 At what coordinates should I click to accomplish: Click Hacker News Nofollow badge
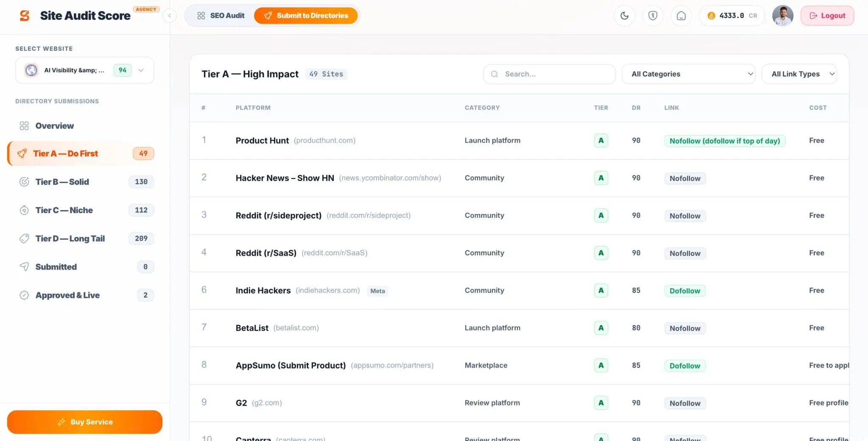685,178
